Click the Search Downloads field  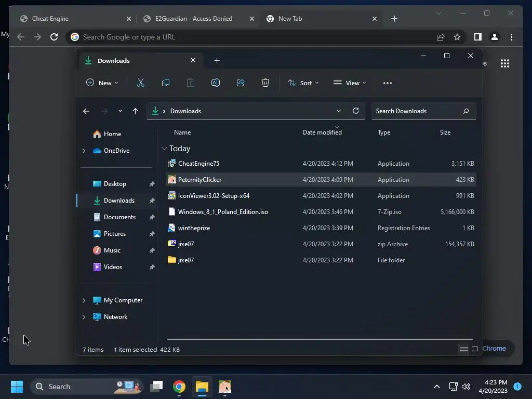coord(423,111)
